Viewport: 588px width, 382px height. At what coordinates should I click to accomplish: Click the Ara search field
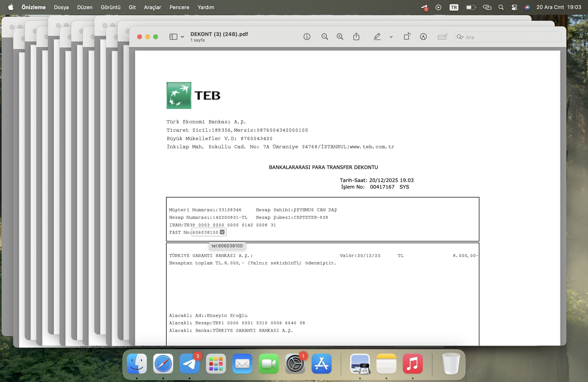click(508, 37)
